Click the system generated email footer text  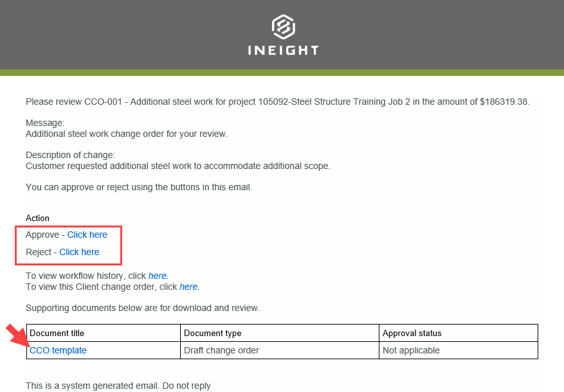point(118,386)
